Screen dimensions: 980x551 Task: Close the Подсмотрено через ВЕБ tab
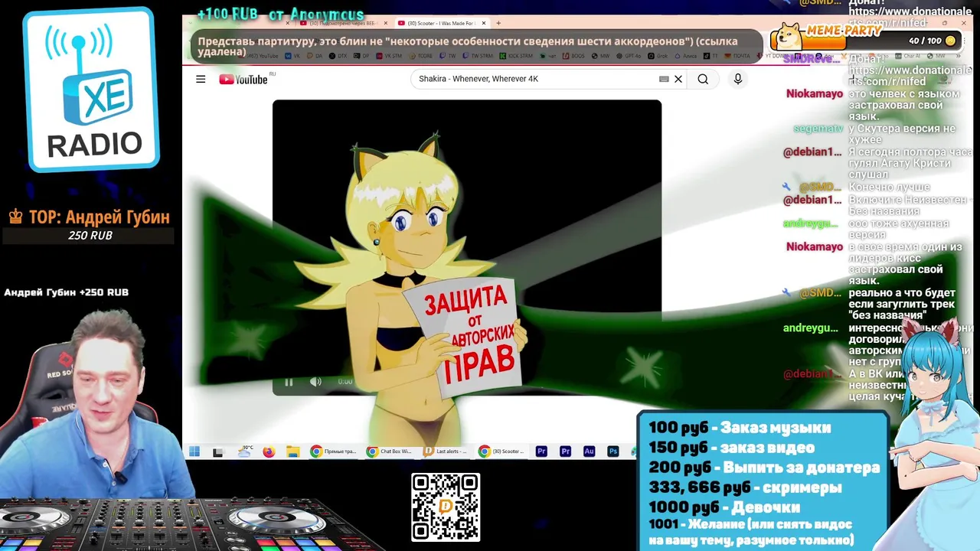(x=385, y=23)
